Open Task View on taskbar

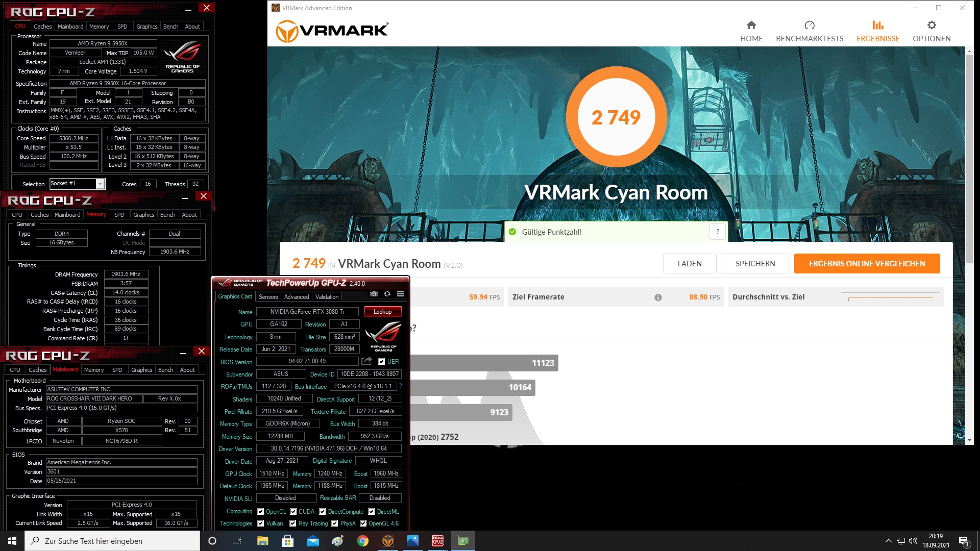(x=237, y=541)
